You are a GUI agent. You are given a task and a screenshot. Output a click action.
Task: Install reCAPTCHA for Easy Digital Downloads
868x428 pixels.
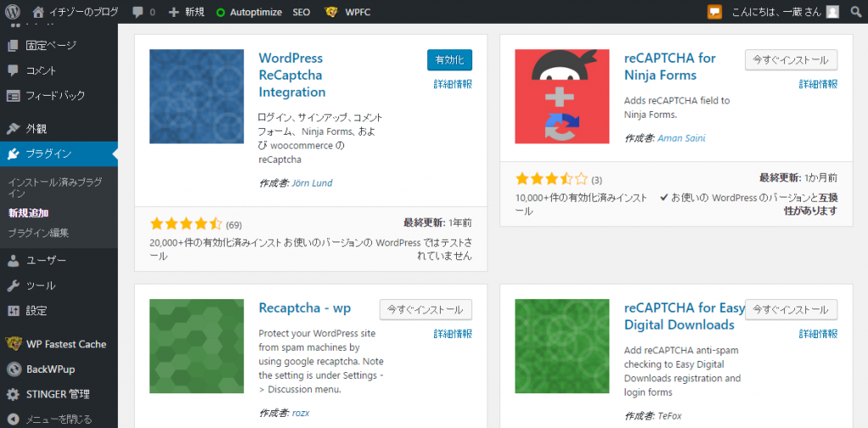(791, 309)
